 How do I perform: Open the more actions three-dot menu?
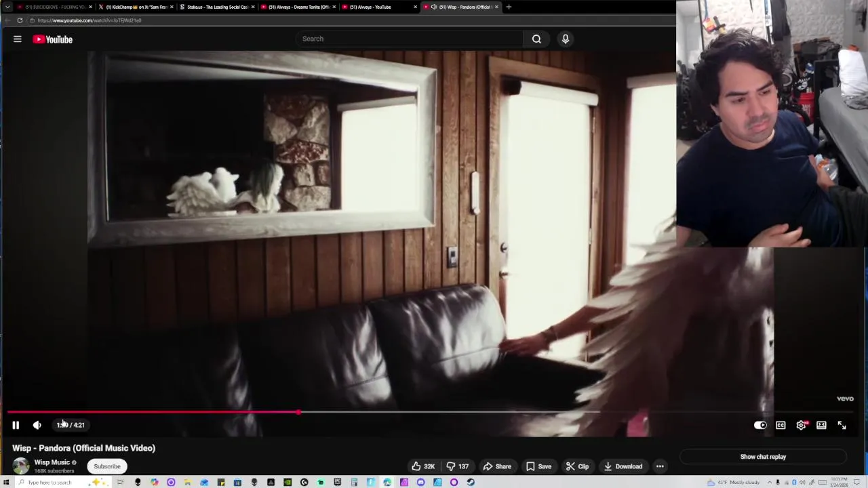click(660, 466)
